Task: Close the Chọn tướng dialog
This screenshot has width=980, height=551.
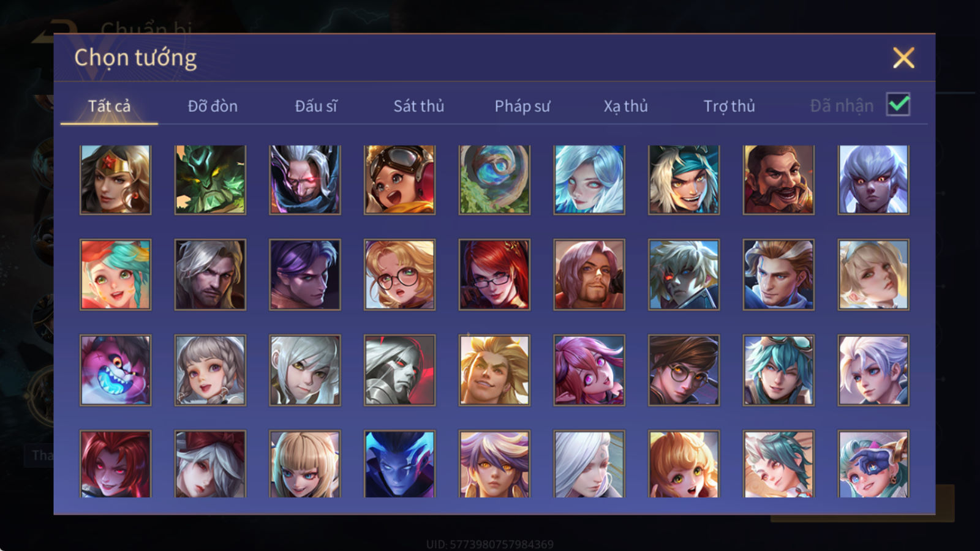Action: click(903, 58)
